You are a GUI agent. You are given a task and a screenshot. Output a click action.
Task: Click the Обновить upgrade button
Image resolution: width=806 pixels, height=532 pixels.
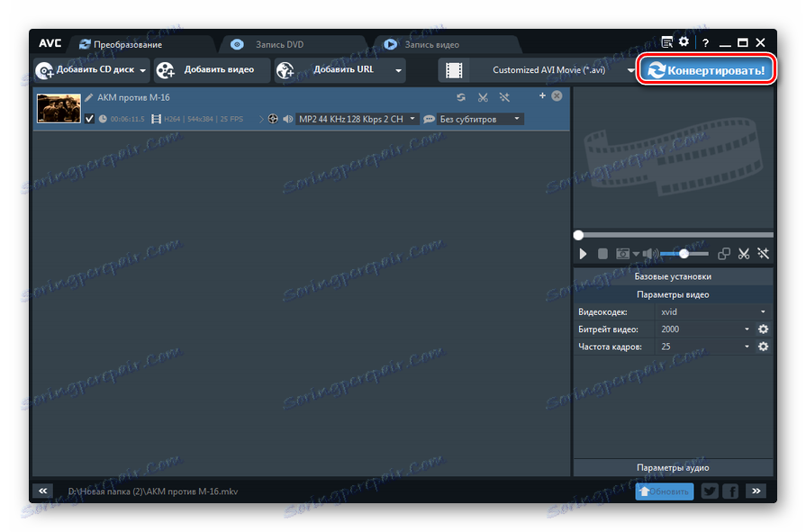pyautogui.click(x=665, y=491)
